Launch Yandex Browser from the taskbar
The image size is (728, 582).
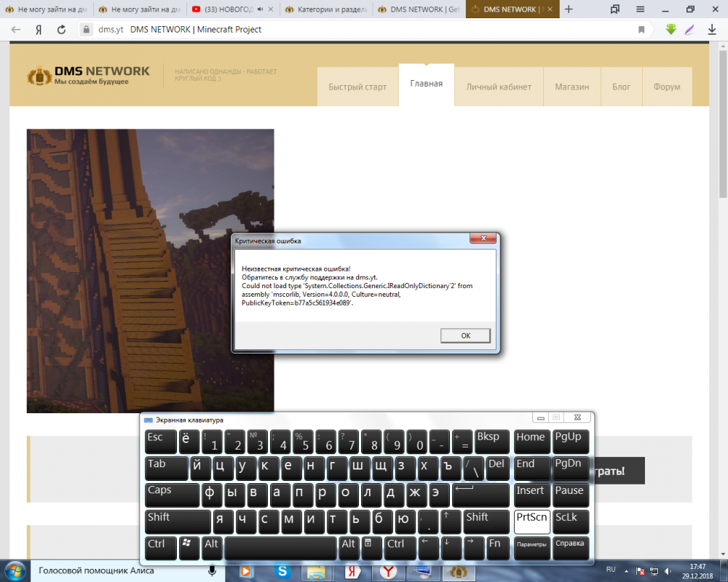[x=388, y=571]
